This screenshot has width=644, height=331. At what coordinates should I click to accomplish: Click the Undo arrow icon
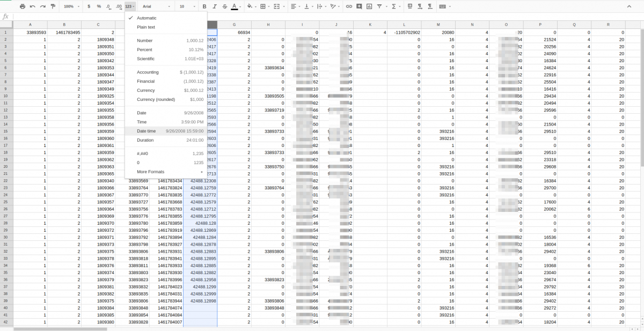pos(33,6)
